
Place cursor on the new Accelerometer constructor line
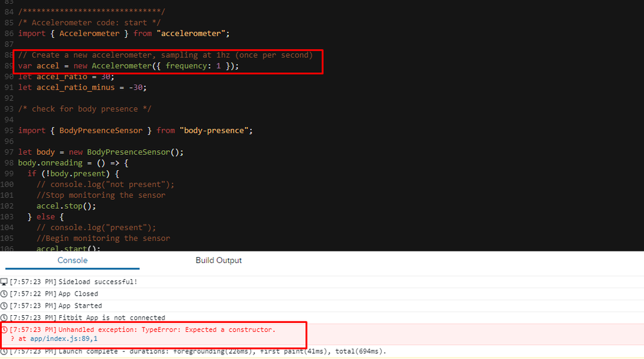coord(129,66)
